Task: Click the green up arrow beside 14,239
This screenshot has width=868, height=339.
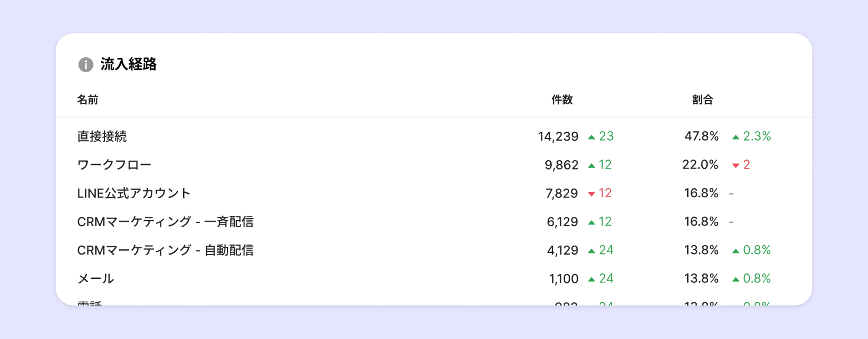Action: (x=591, y=137)
